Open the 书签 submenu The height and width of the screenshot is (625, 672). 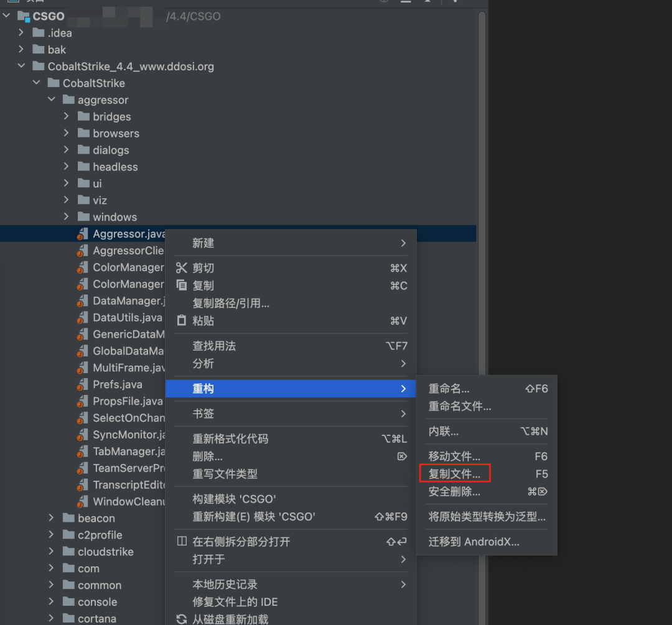click(x=291, y=414)
